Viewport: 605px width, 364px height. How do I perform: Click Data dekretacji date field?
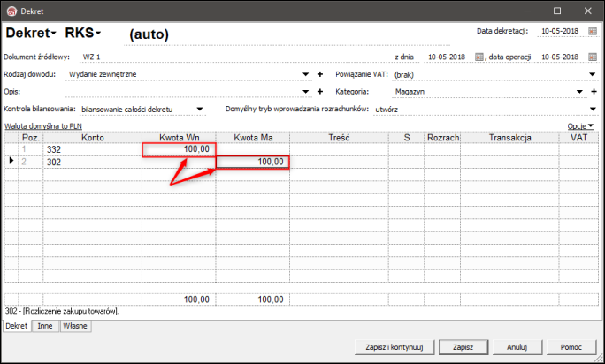pos(560,31)
